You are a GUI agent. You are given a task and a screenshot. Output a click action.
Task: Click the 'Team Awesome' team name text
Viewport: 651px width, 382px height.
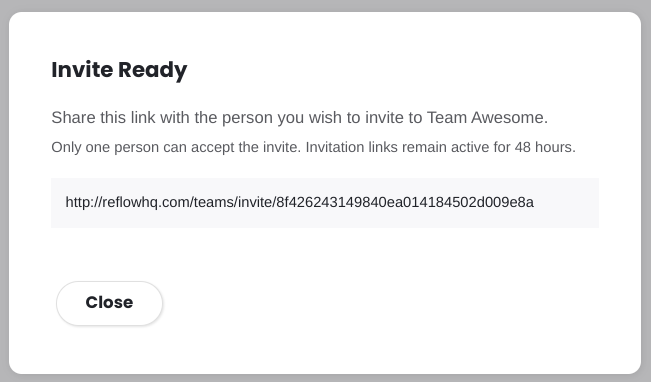[x=487, y=118]
